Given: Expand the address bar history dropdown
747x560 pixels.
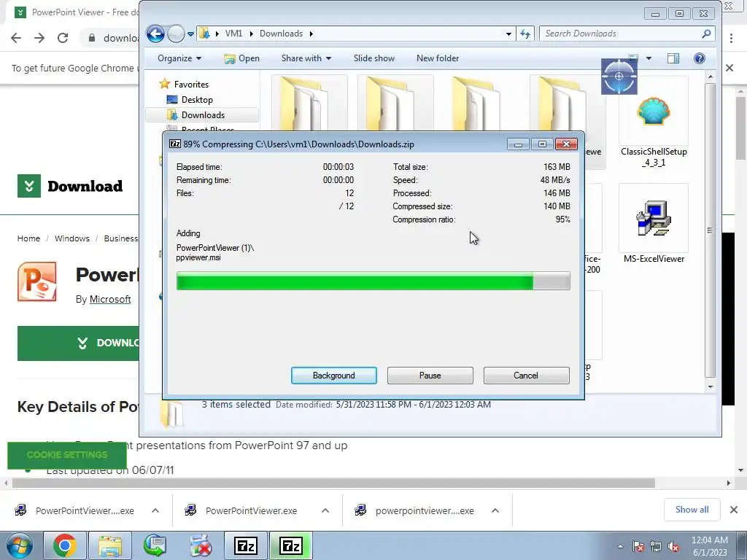Looking at the screenshot, I should (x=508, y=34).
